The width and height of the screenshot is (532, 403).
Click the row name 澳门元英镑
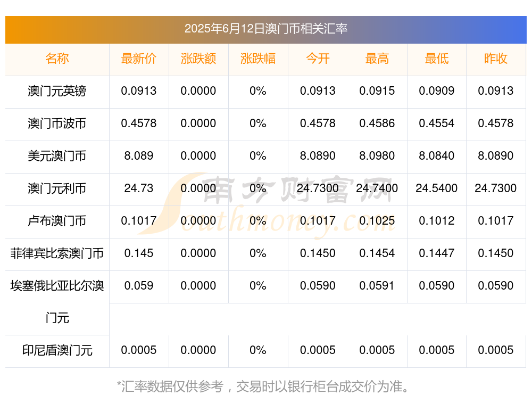coord(57,91)
